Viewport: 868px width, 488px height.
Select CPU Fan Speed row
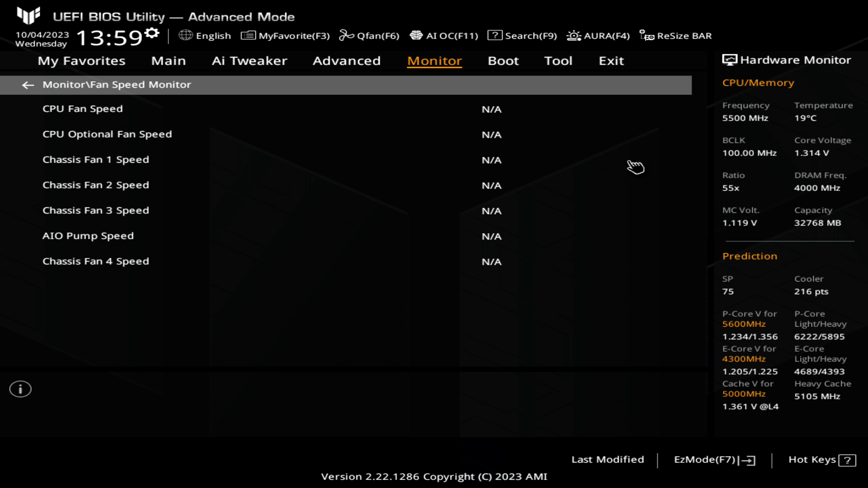(x=346, y=109)
